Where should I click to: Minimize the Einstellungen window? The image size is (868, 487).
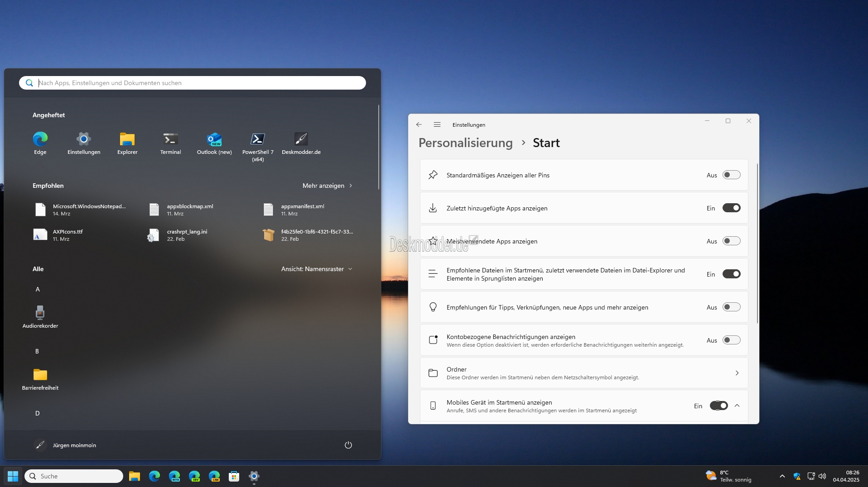coord(707,121)
